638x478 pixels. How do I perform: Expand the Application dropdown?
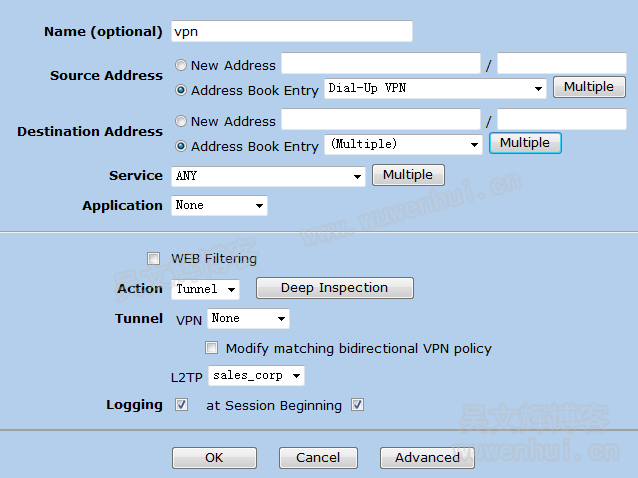coord(218,206)
